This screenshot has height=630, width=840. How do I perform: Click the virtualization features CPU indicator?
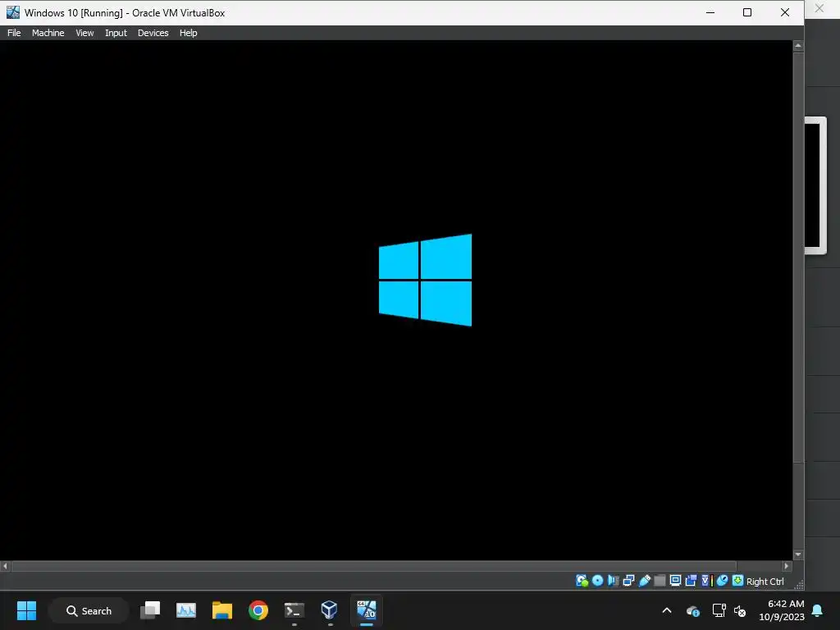tap(706, 581)
